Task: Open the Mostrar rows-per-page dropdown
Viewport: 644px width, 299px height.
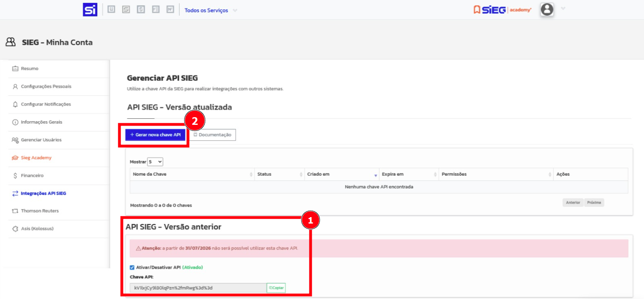Action: point(155,162)
